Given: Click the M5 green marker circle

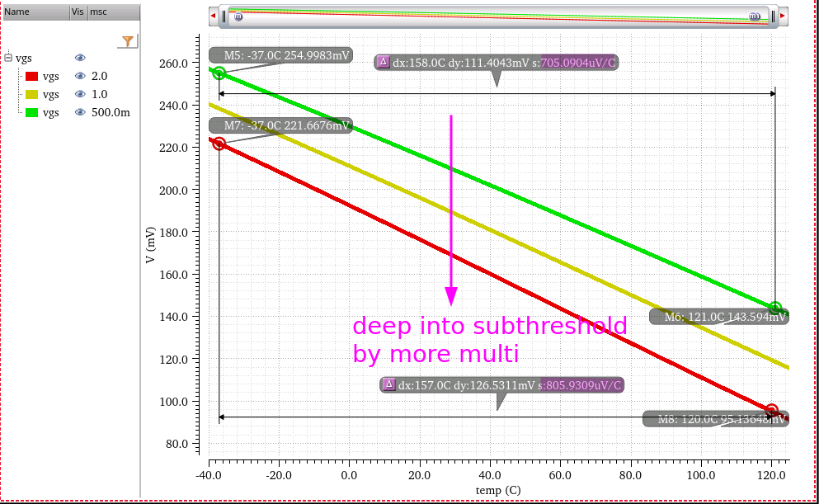Looking at the screenshot, I should point(219,73).
